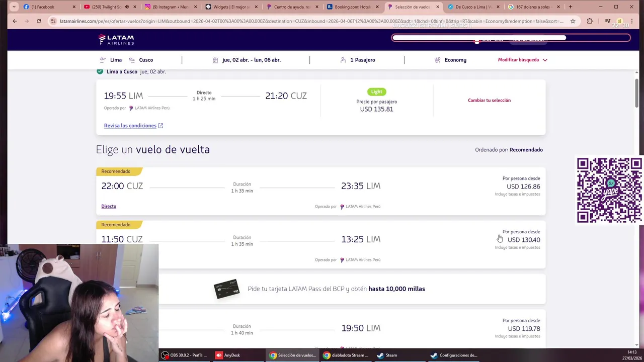Open the Economy cabin selector
The width and height of the screenshot is (644, 362).
455,60
